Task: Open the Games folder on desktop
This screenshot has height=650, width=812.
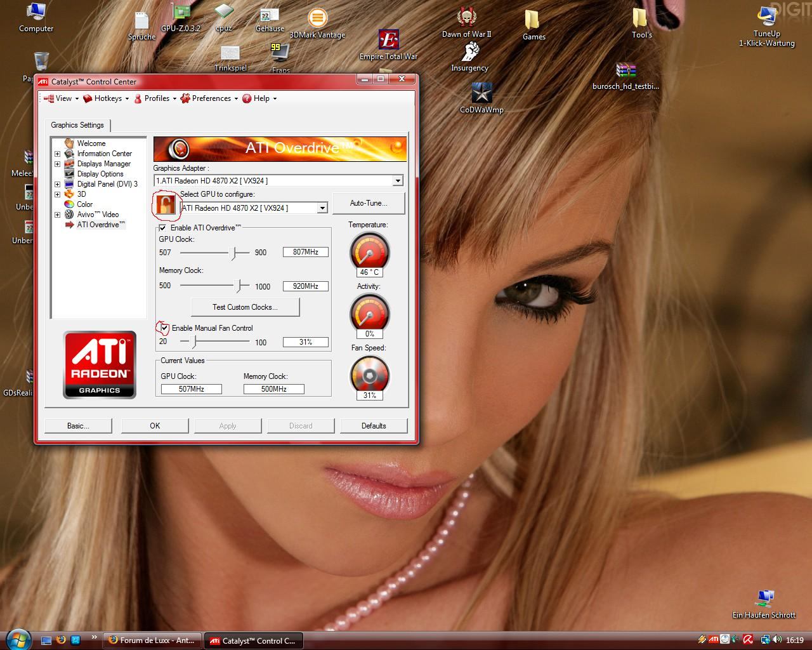Action: [x=534, y=25]
